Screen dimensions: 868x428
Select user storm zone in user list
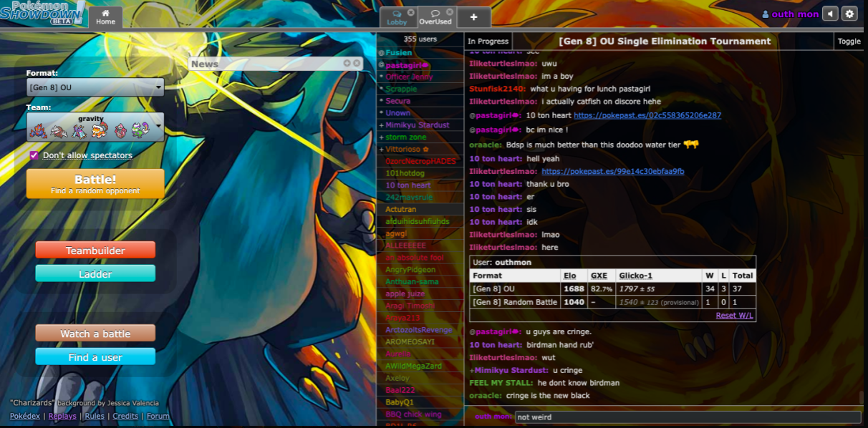coord(420,137)
